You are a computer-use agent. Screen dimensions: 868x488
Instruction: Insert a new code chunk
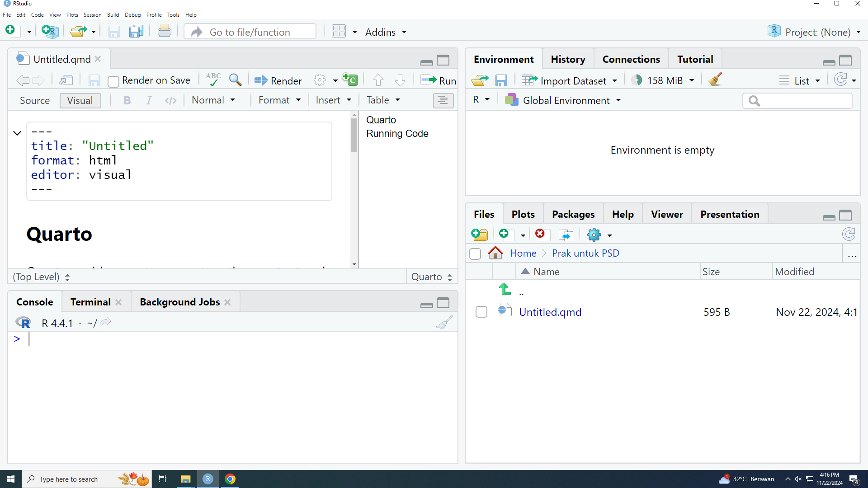click(350, 80)
